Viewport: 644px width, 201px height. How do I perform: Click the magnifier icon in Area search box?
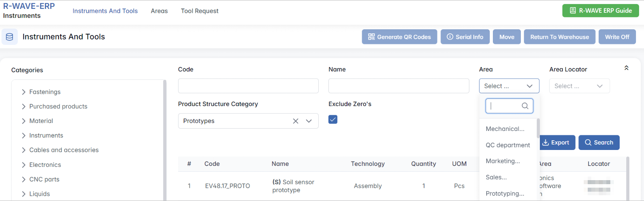pyautogui.click(x=525, y=106)
